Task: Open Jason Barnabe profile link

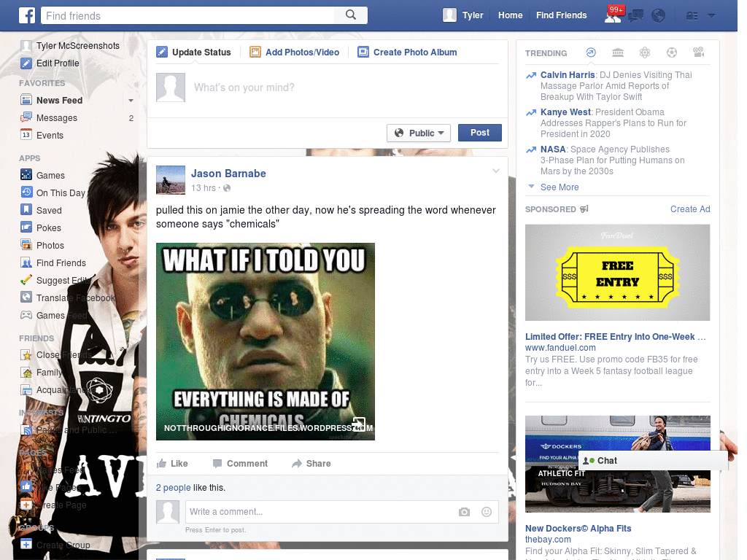Action: coord(228,174)
